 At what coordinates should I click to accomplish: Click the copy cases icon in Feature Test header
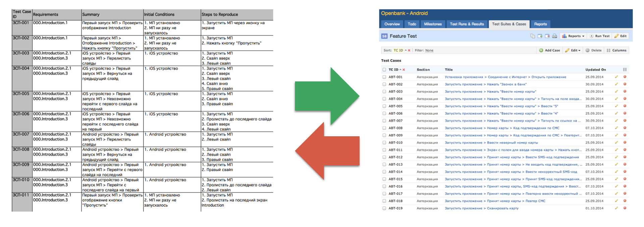(533, 36)
